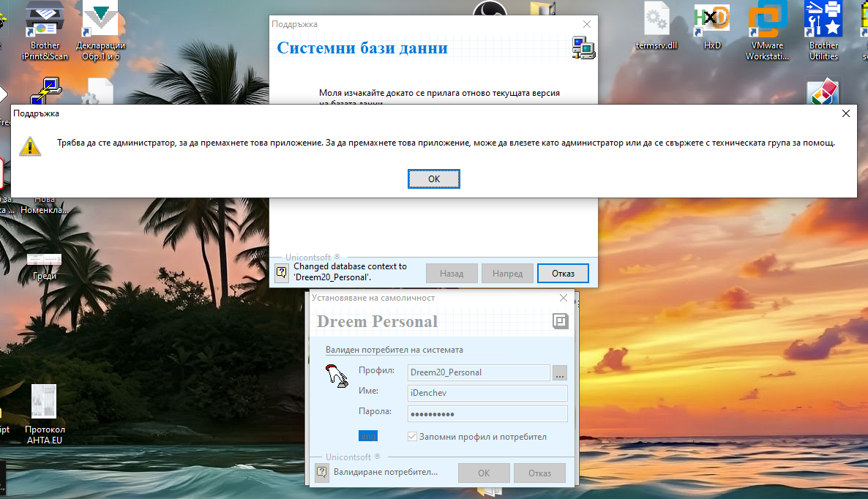Click square logo icon in Dreem Personal header
This screenshot has height=499, width=868.
(x=560, y=321)
